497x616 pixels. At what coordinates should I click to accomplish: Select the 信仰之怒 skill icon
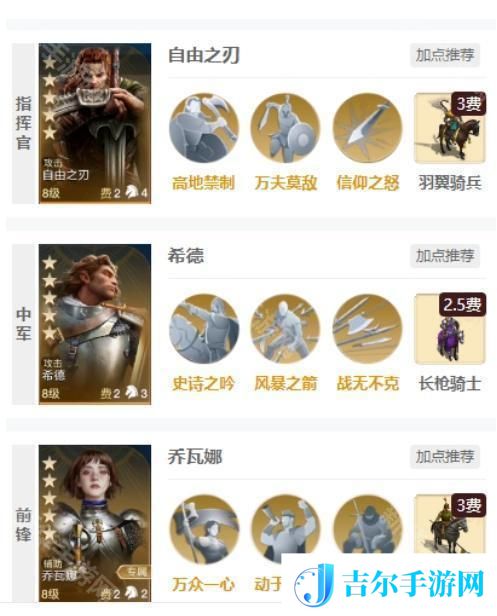368,128
